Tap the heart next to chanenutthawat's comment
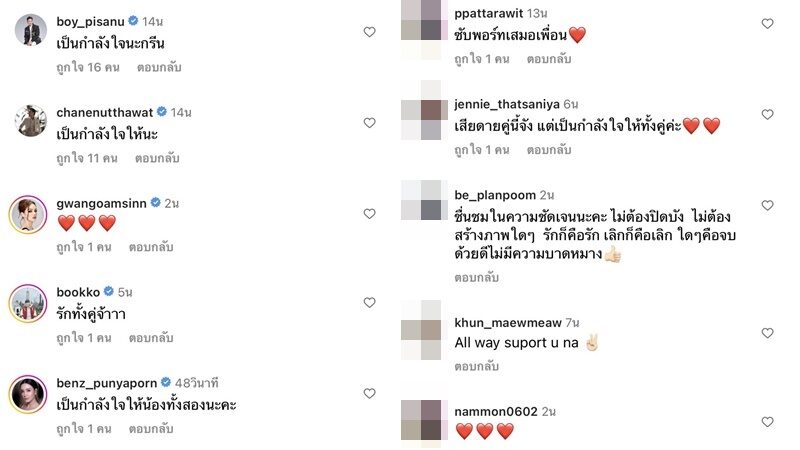This screenshot has height=450, width=800. pyautogui.click(x=369, y=123)
